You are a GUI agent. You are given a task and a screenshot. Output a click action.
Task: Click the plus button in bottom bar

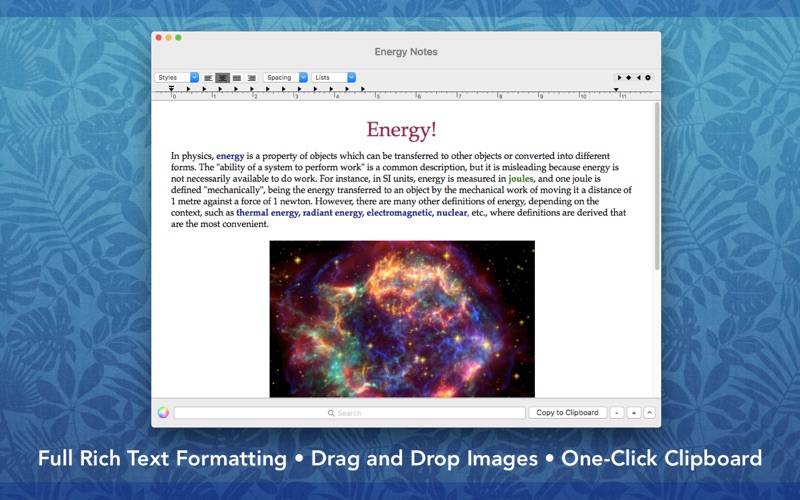(x=634, y=413)
